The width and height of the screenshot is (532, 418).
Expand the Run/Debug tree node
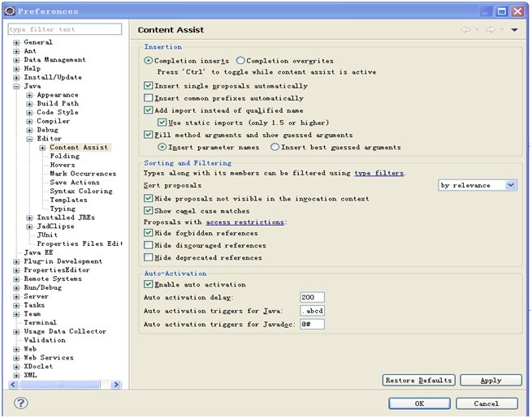[16, 287]
